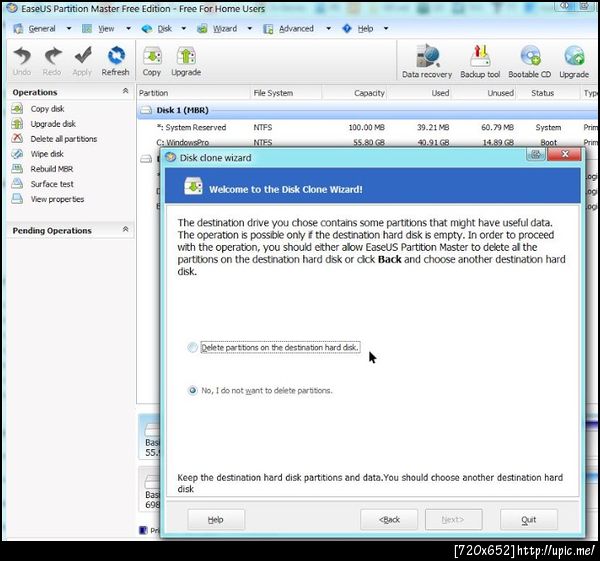This screenshot has height=561, width=600.
Task: Click the Quit button in wizard
Action: [x=529, y=519]
